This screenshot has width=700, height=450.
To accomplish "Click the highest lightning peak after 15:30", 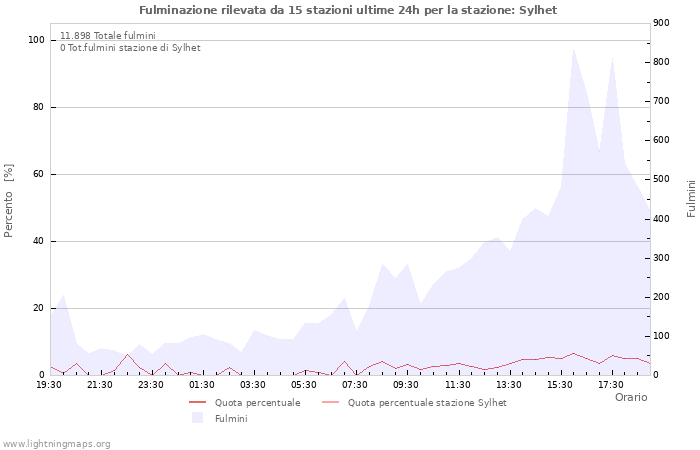I will click(574, 49).
